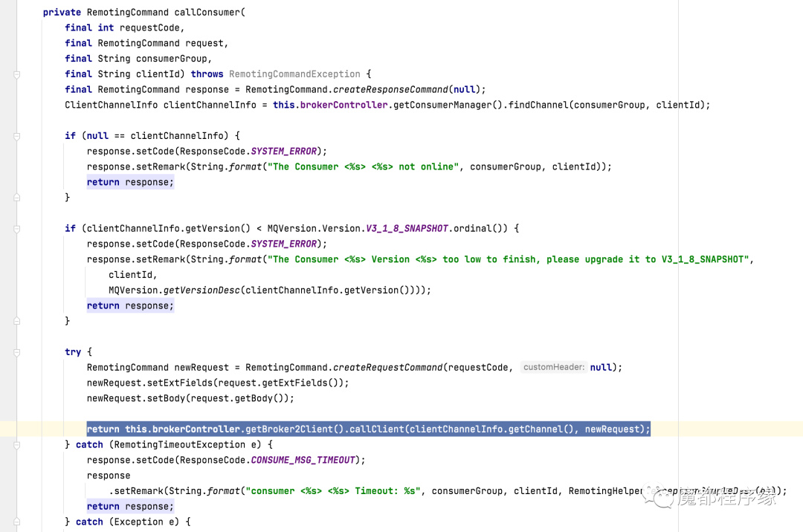
Task: Click the RemotingHelper class reference
Action: pos(606,491)
